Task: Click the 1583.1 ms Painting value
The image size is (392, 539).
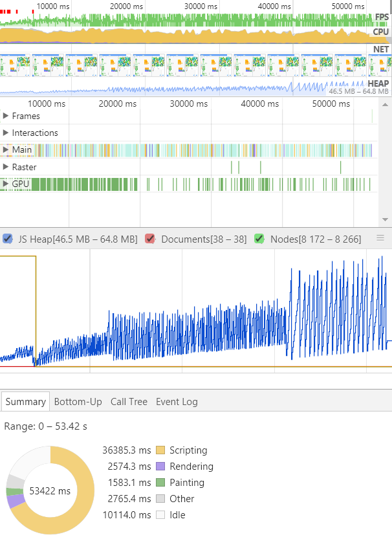Action: [129, 482]
